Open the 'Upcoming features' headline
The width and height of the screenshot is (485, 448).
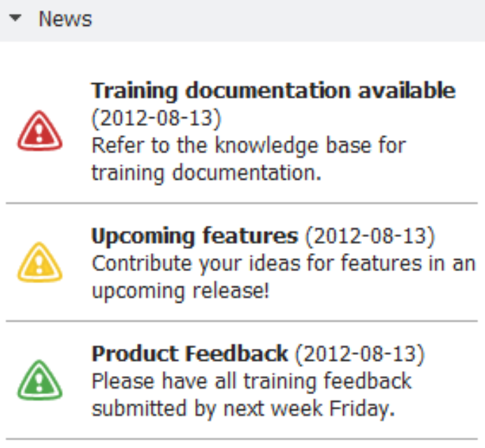[x=194, y=237]
